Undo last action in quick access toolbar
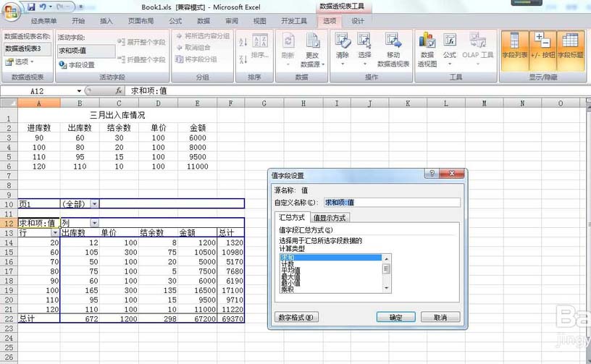Screen dimensions: 591x364 (43, 7)
